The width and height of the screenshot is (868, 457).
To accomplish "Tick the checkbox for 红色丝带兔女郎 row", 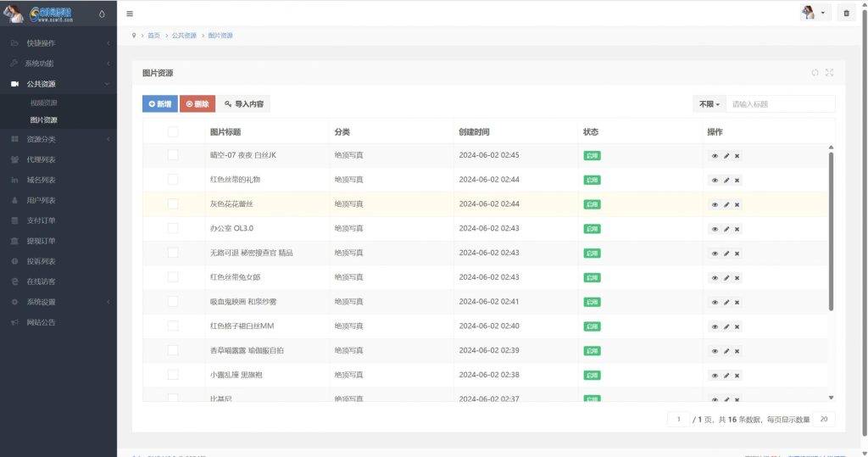I will [x=173, y=277].
